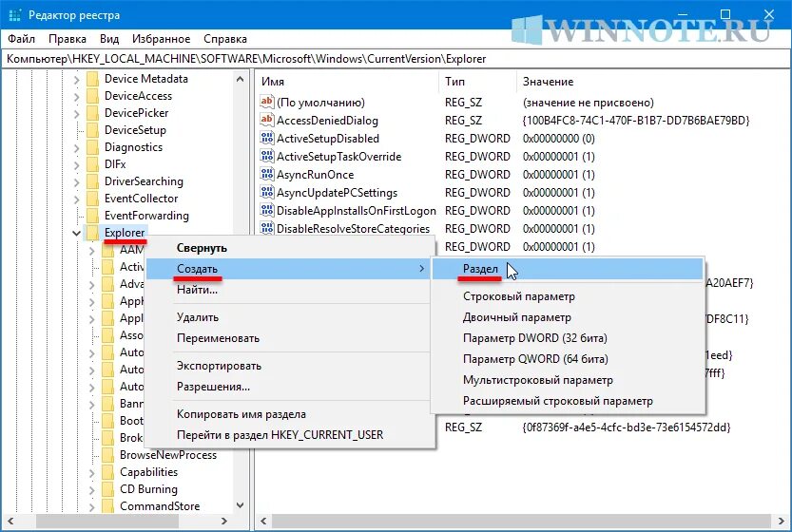Choose Перейти в раздел HKEY_CURRENT_USER

pos(290,434)
